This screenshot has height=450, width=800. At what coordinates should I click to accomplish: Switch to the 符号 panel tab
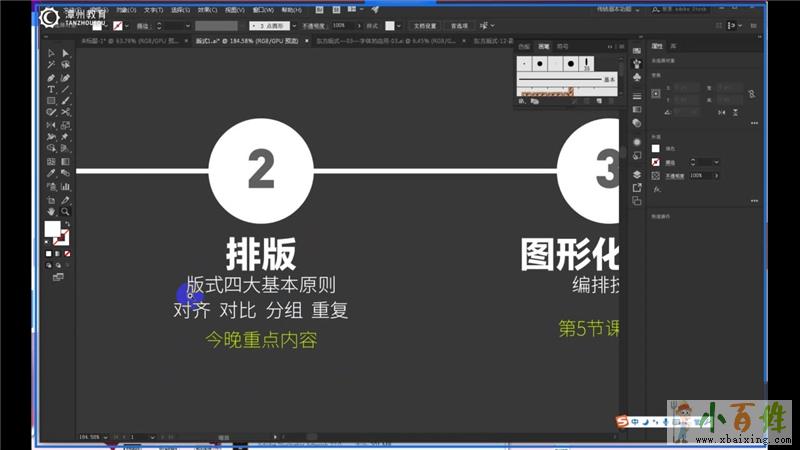[x=562, y=46]
